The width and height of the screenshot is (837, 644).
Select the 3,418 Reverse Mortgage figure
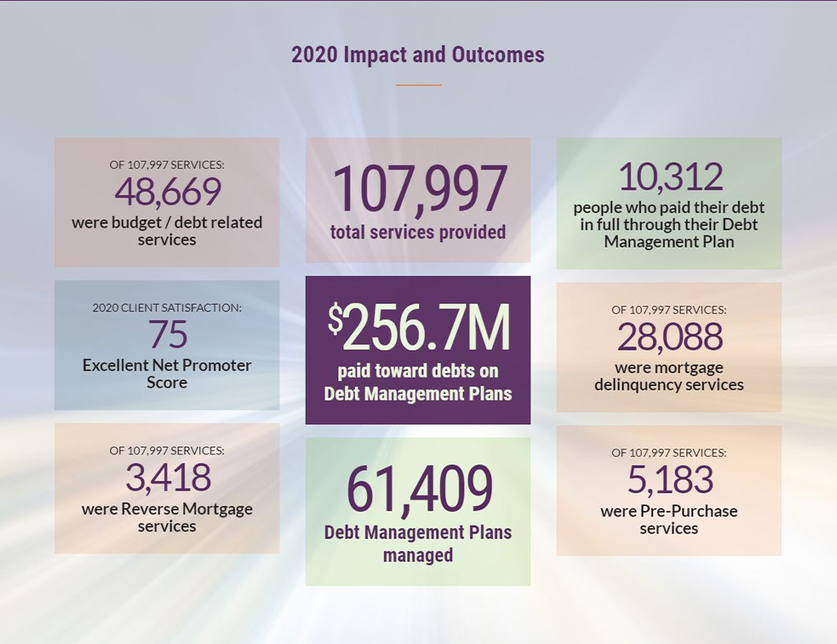(167, 478)
